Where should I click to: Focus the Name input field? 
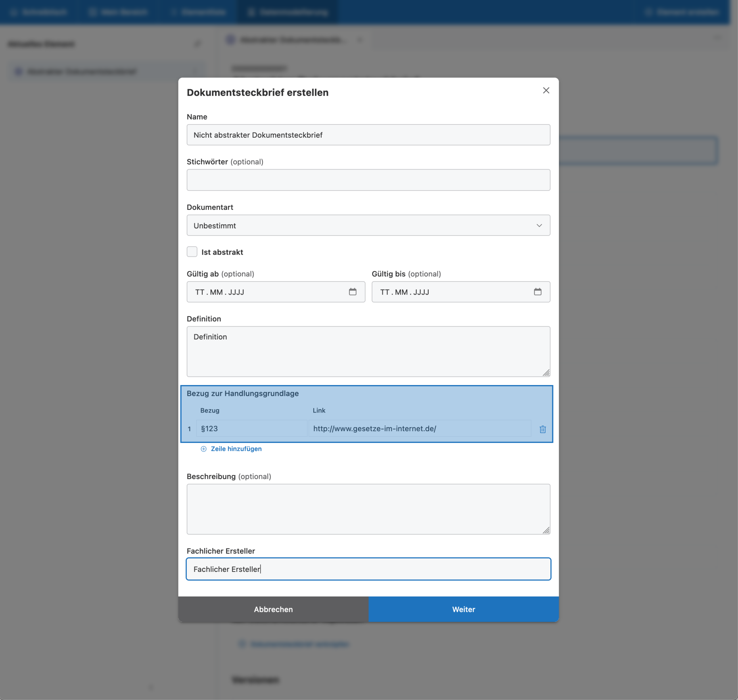[368, 135]
